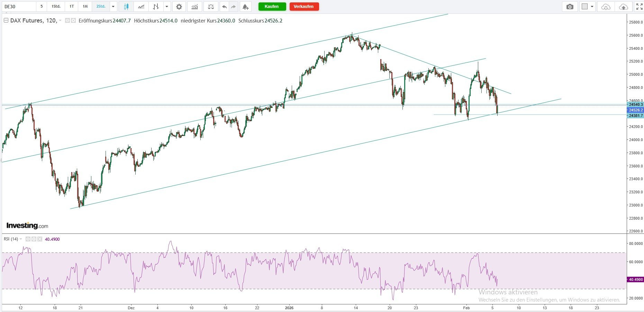Toggle DAX Futures series visibility eye icon
The height and width of the screenshot is (312, 644).
tap(67, 21)
